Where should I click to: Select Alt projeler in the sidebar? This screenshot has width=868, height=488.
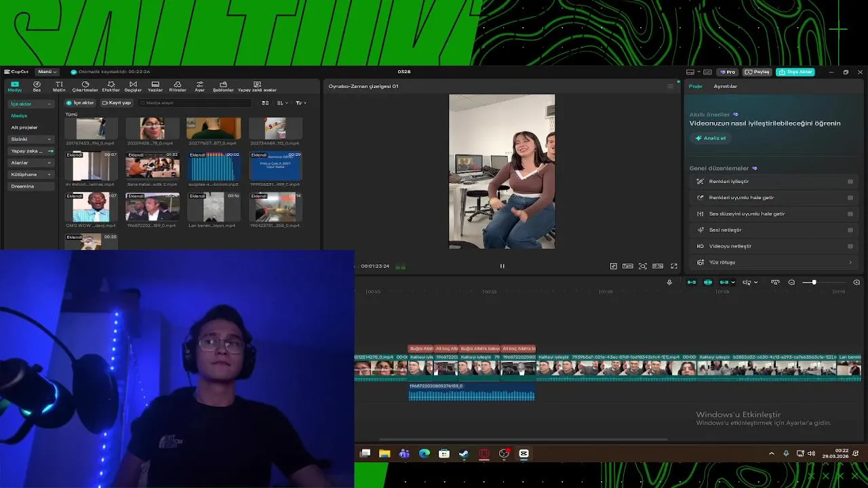pyautogui.click(x=24, y=127)
